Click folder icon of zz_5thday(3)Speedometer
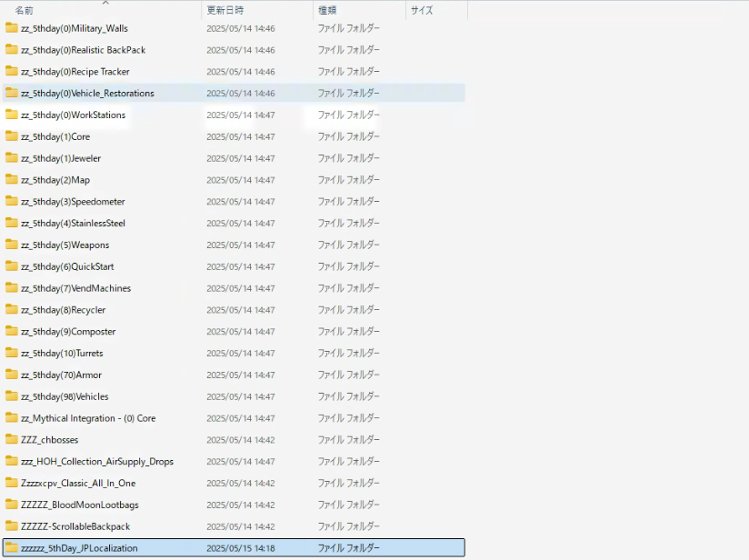The image size is (749, 560). (x=12, y=202)
